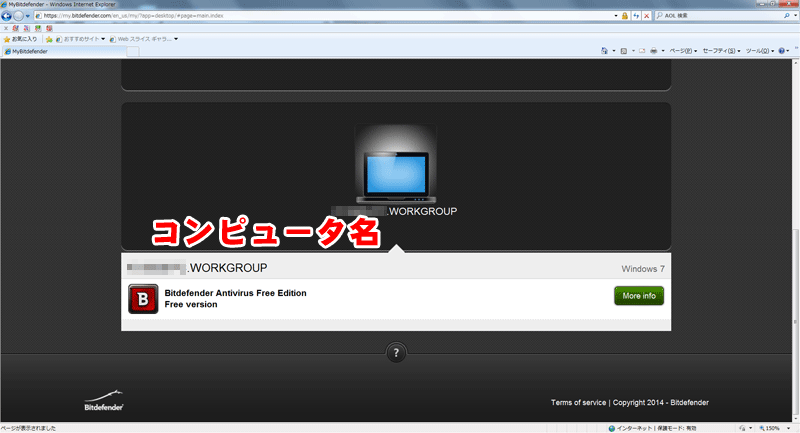The image size is (800, 433).
Task: Click the Bitdefender footer logo
Action: pos(104,401)
